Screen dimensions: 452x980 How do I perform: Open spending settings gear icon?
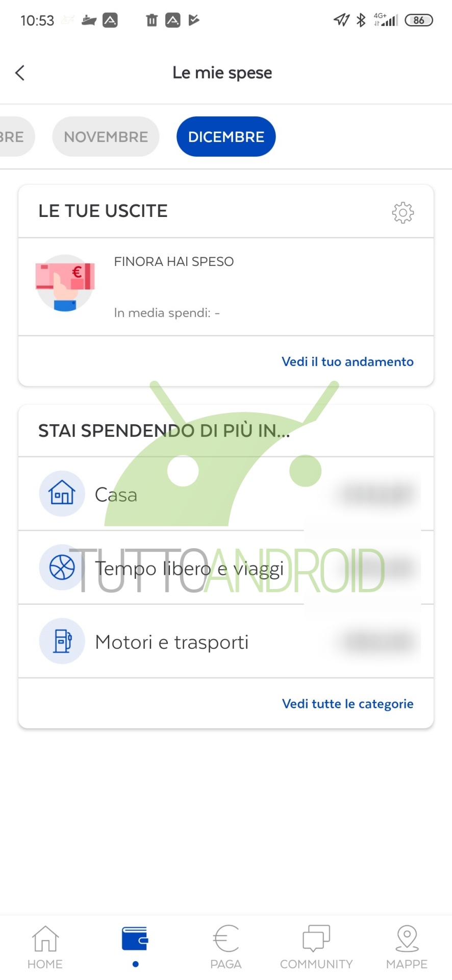tap(403, 212)
